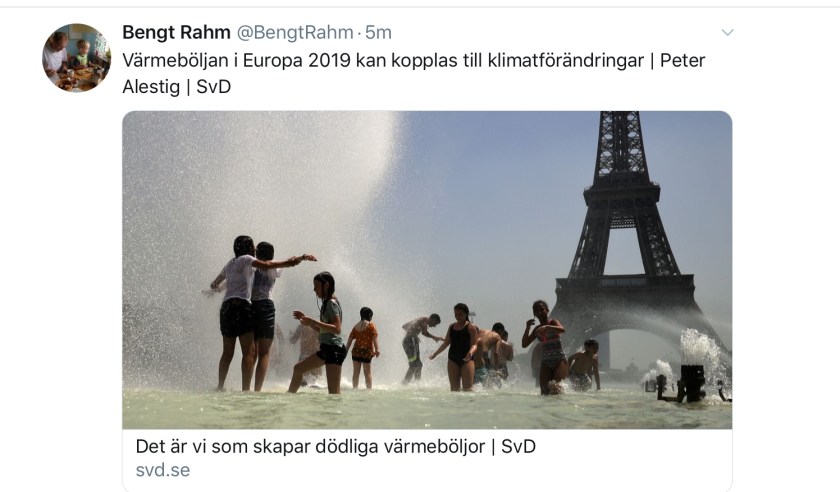The width and height of the screenshot is (840, 492).
Task: Select the tweet text about Värmeböljan i Europa
Action: 414,73
